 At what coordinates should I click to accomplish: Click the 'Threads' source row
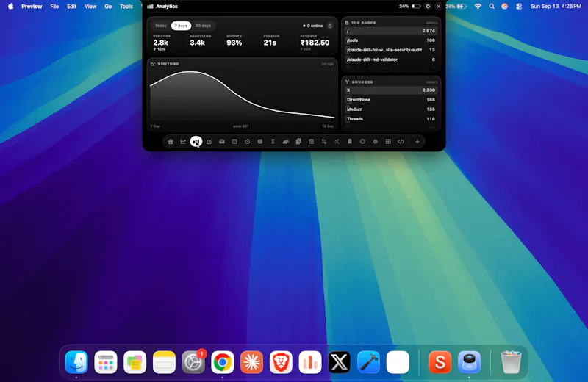tap(391, 119)
